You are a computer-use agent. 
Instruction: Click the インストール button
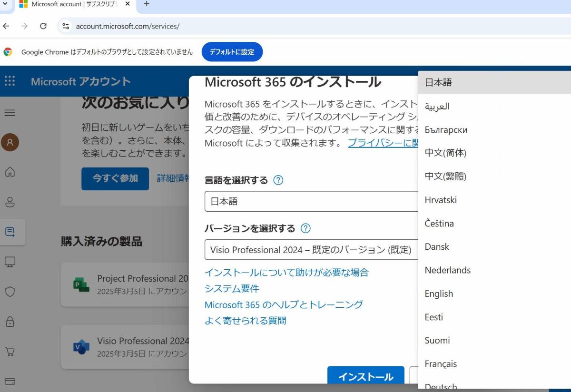[x=366, y=375]
